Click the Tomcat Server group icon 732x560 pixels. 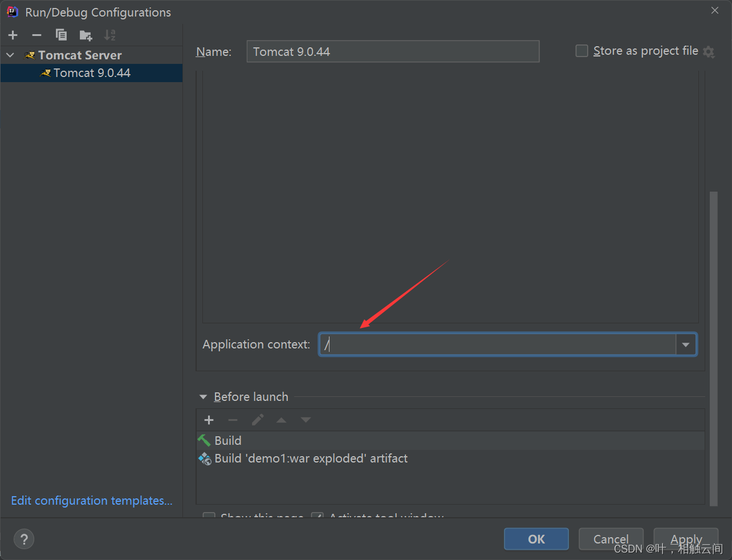[30, 55]
